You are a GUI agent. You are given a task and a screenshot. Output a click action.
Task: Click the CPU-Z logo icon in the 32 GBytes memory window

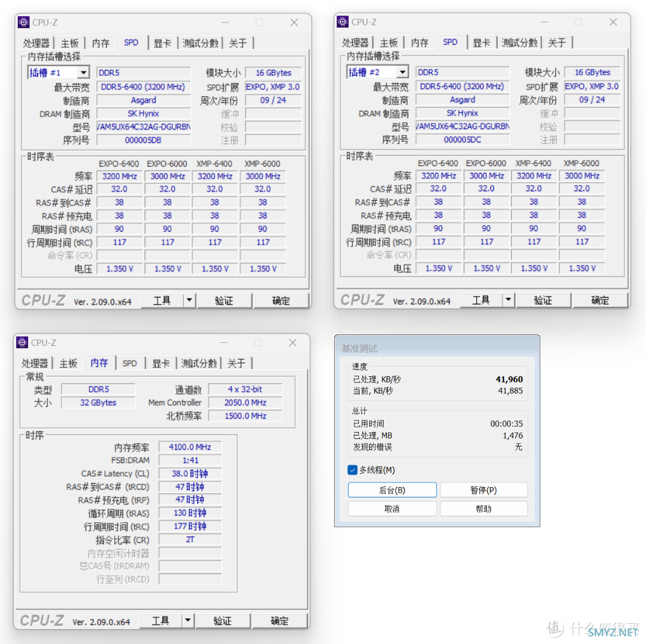(22, 342)
